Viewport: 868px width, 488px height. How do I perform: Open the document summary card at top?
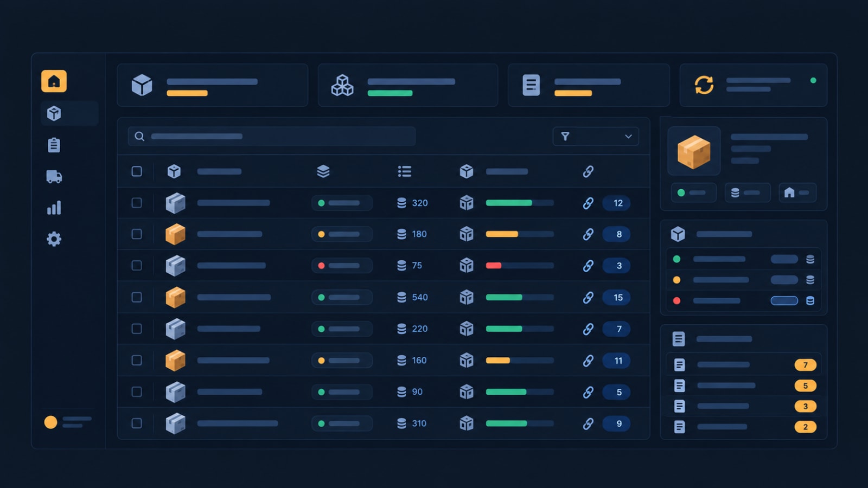589,85
